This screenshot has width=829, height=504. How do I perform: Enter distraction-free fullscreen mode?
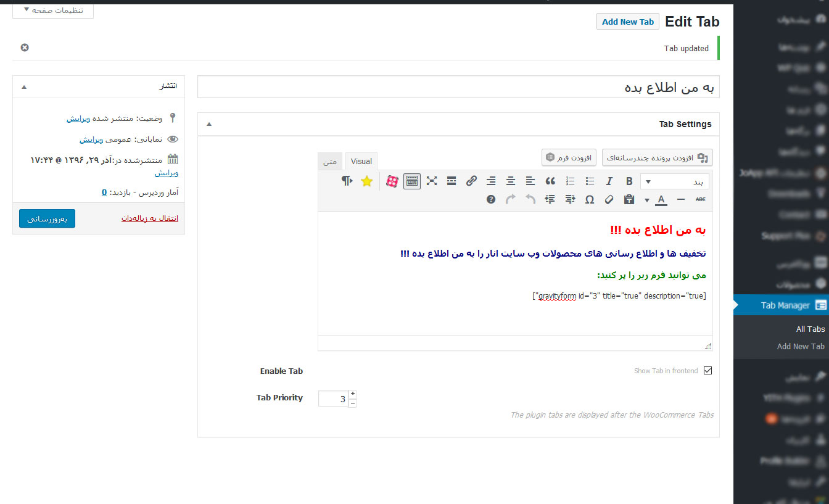point(432,181)
